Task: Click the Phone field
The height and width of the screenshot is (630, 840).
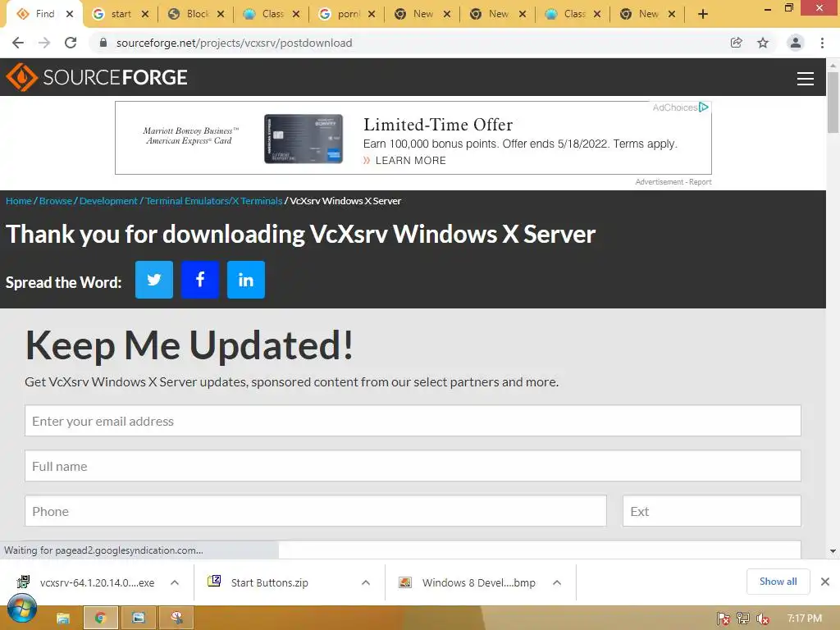Action: coord(316,510)
